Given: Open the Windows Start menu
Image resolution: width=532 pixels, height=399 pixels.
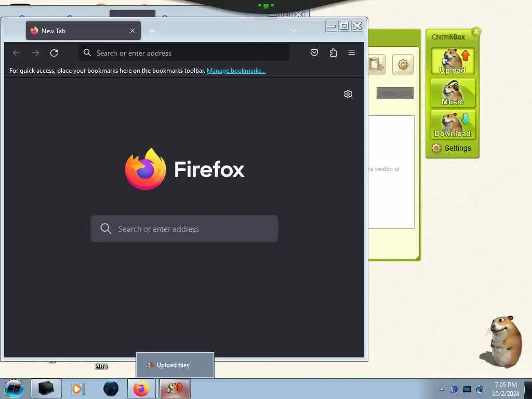Looking at the screenshot, I should point(14,389).
